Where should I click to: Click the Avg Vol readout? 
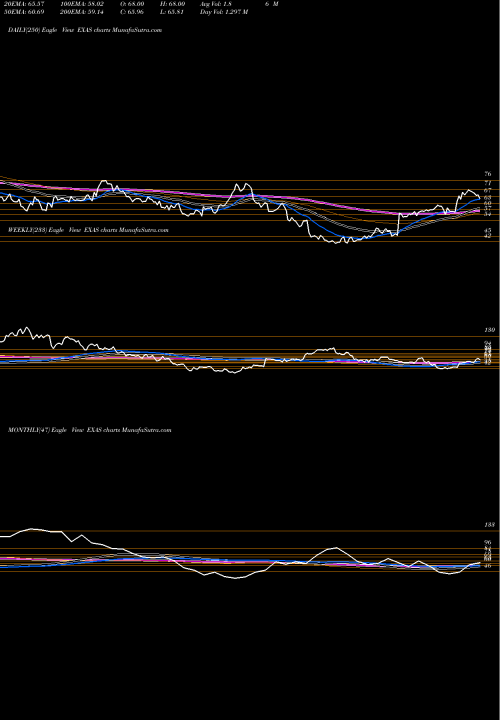tap(216, 4)
